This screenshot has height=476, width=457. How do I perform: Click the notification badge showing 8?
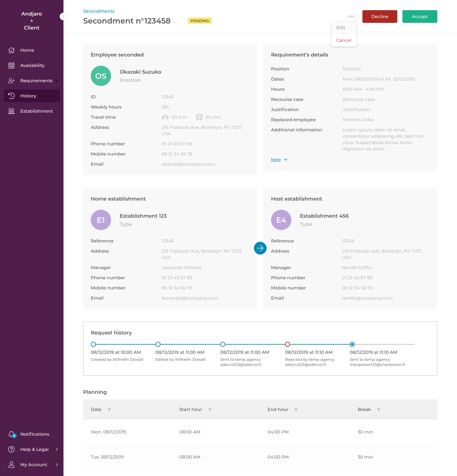point(14,436)
